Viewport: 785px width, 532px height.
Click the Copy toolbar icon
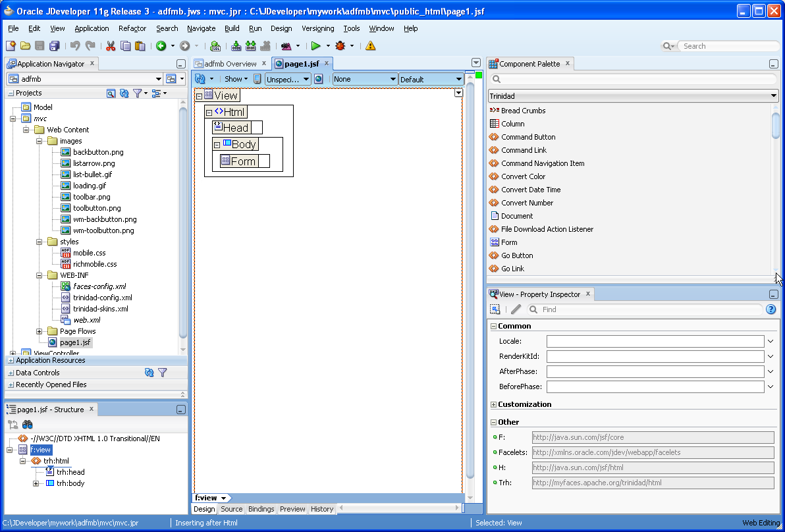[125, 46]
